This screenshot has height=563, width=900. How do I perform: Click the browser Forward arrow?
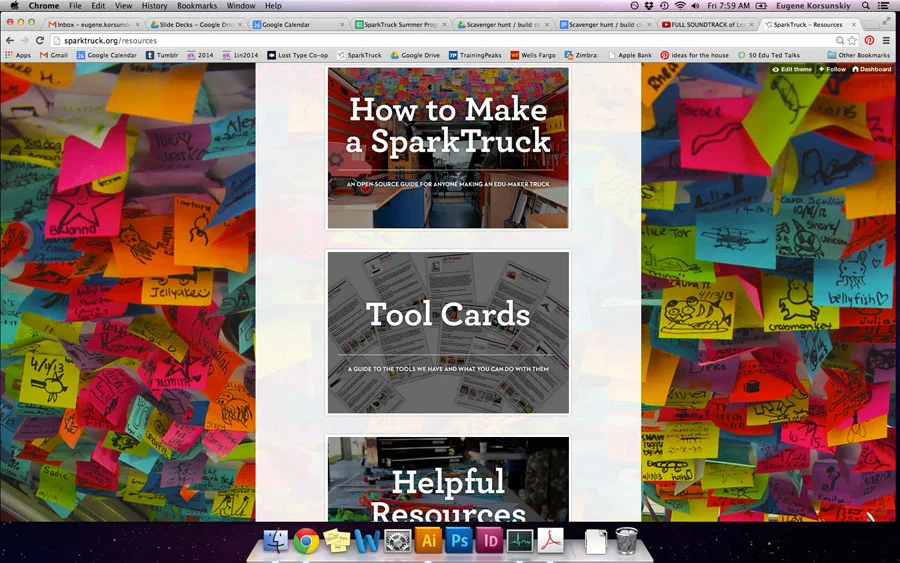click(x=24, y=40)
